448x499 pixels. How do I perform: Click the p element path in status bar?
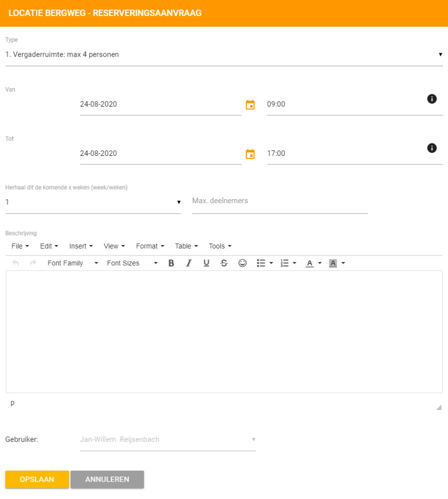coord(12,403)
